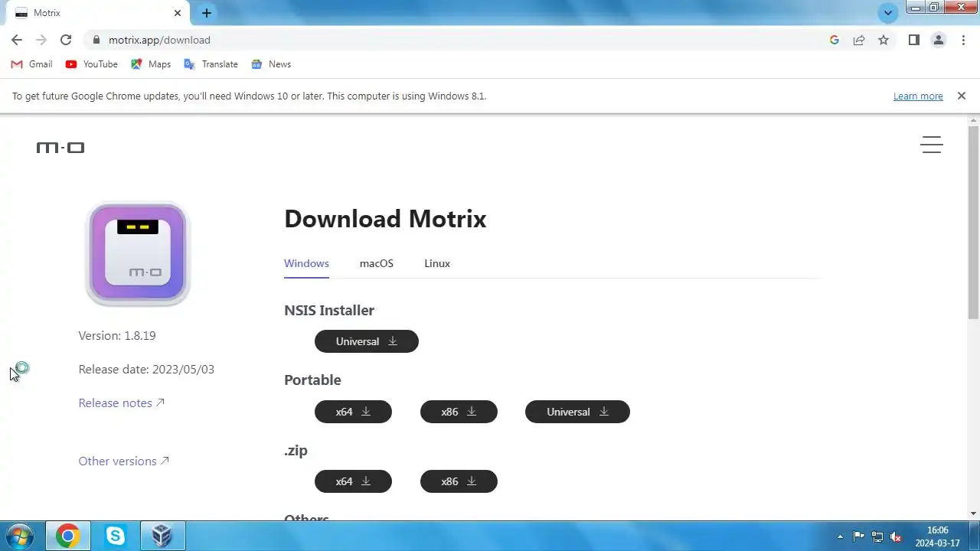Image resolution: width=980 pixels, height=551 pixels.
Task: Dismiss the Chrome update notification bar
Action: 962,96
